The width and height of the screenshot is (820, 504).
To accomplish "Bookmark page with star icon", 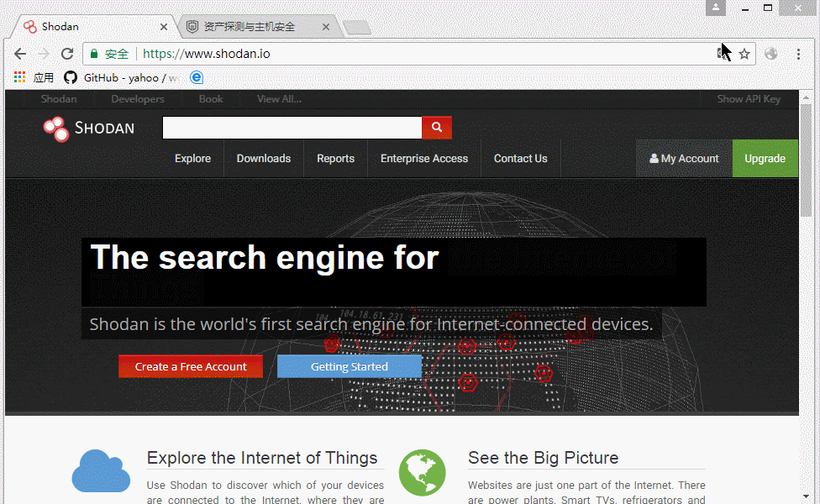I will point(744,54).
